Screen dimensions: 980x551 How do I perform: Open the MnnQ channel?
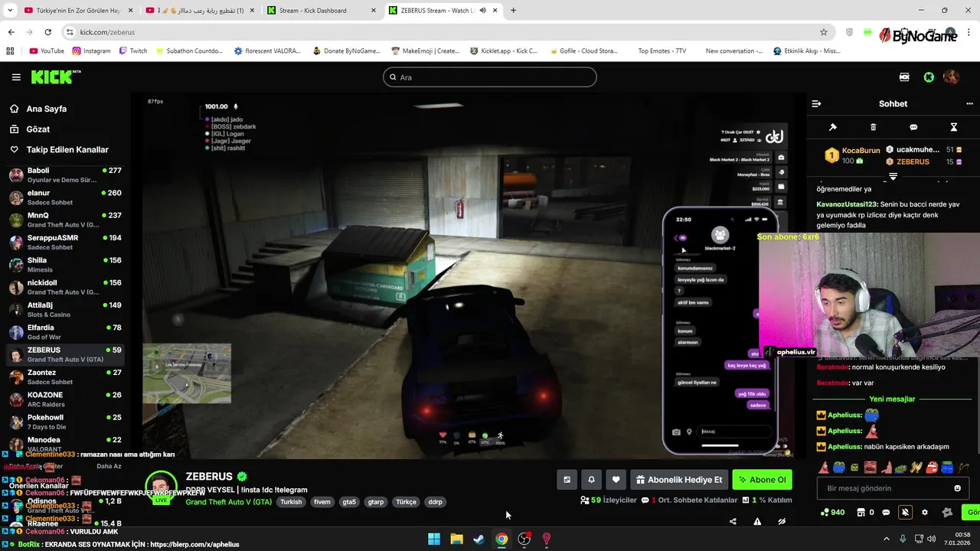[x=65, y=220]
